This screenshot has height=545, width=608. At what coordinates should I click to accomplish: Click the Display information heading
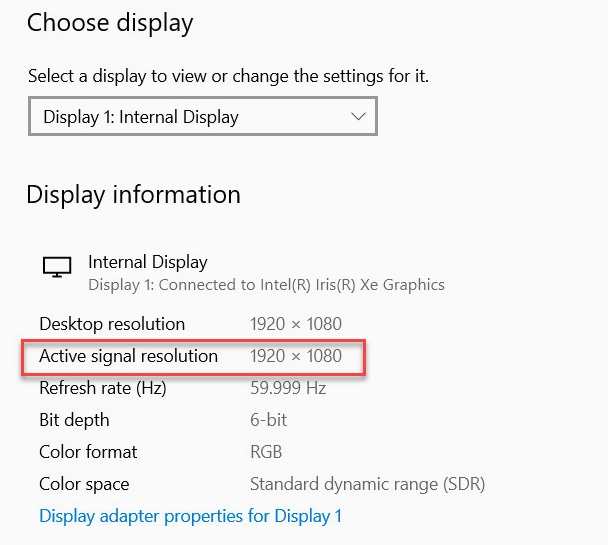tap(133, 195)
